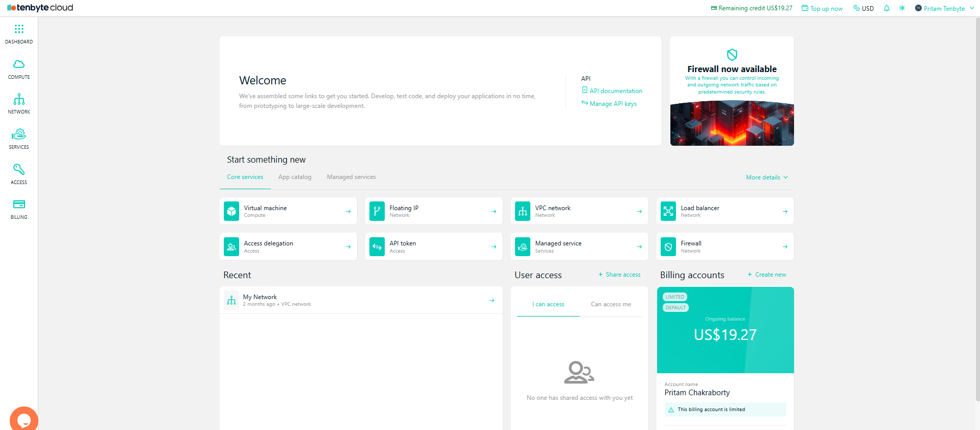The width and height of the screenshot is (980, 430).
Task: Click the Virtual machine card arrow
Action: point(348,211)
